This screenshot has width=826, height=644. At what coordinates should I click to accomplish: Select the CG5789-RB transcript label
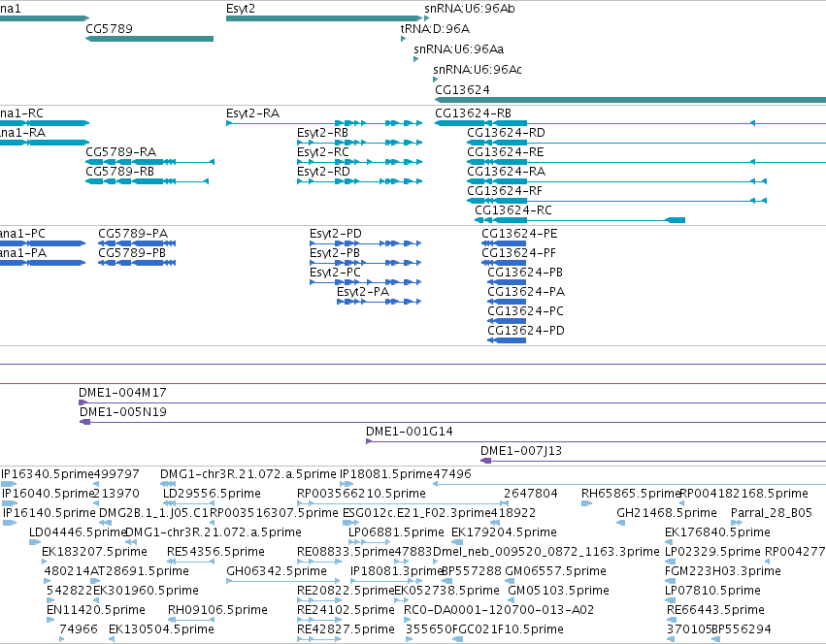coord(120,172)
